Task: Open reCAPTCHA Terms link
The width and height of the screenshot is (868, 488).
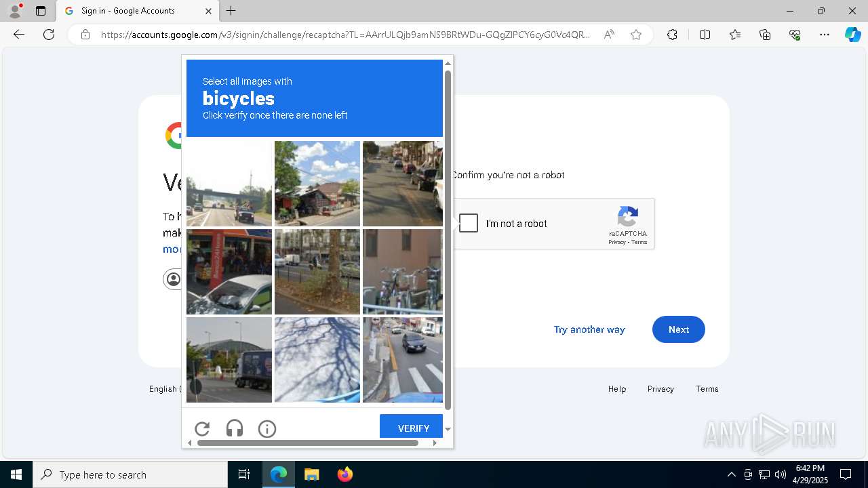Action: [639, 242]
